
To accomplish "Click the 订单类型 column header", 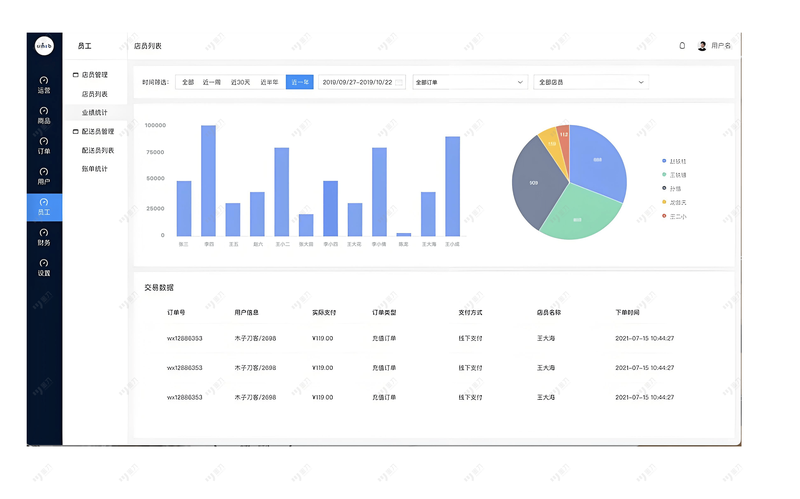I will pos(384,312).
